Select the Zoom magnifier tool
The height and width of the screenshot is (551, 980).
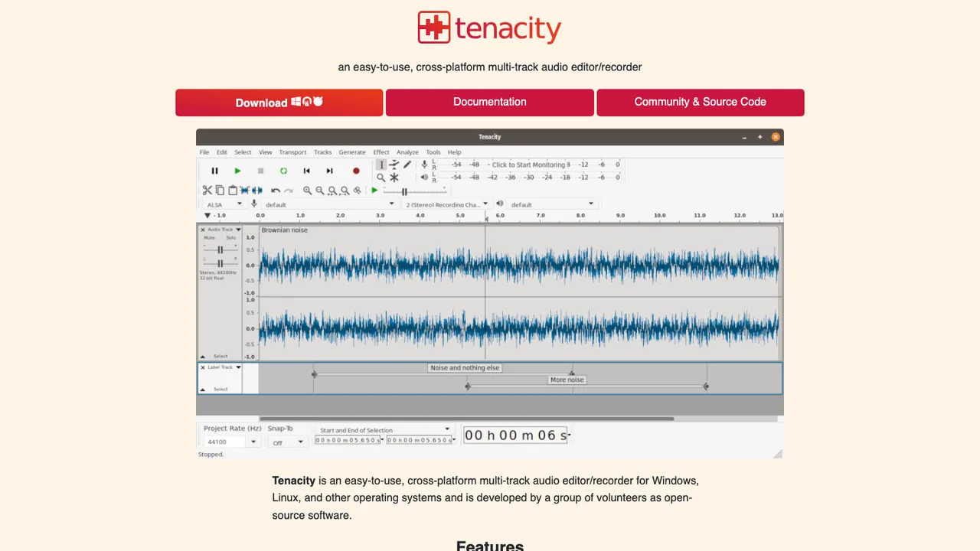[381, 178]
